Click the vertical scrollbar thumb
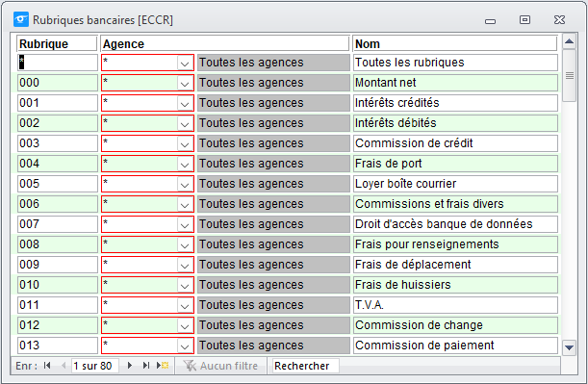The height and width of the screenshot is (384, 588). tap(570, 76)
